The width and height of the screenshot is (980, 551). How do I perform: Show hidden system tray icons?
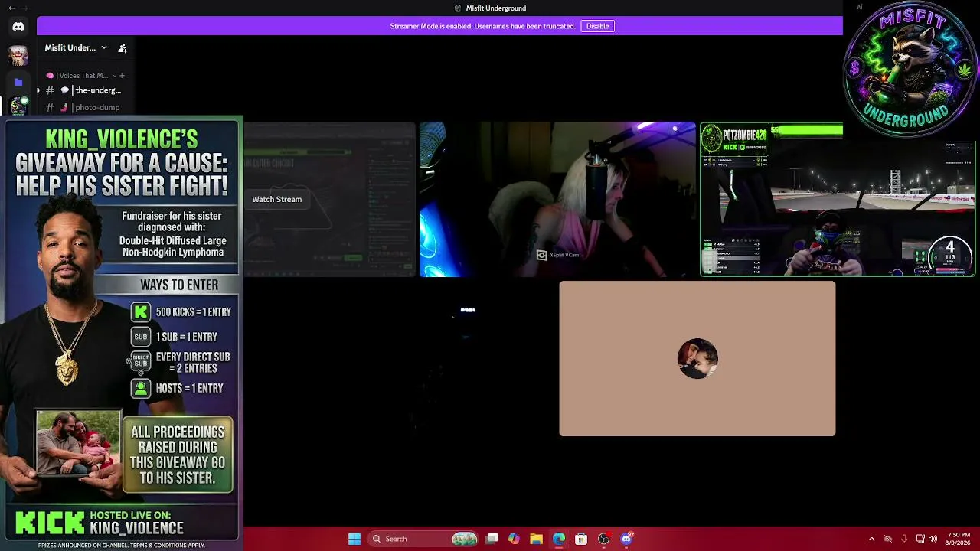[871, 539]
